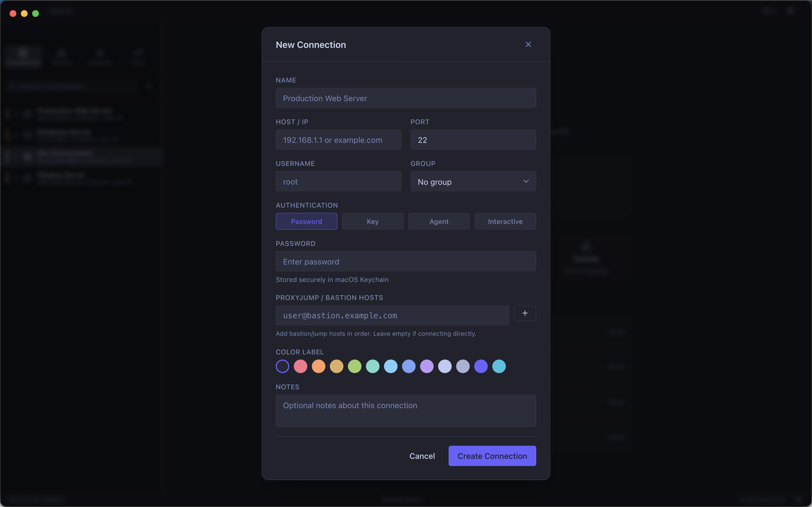
Task: Select Key authentication method
Action: [372, 221]
